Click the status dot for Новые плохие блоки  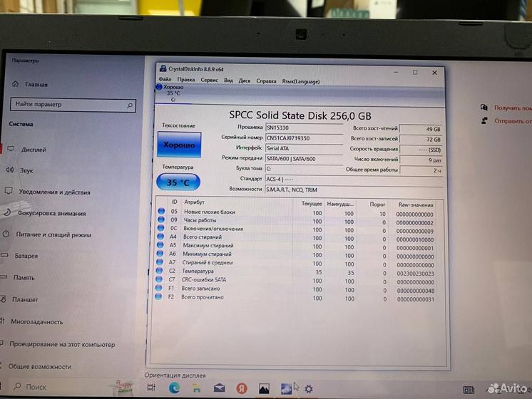tap(161, 211)
